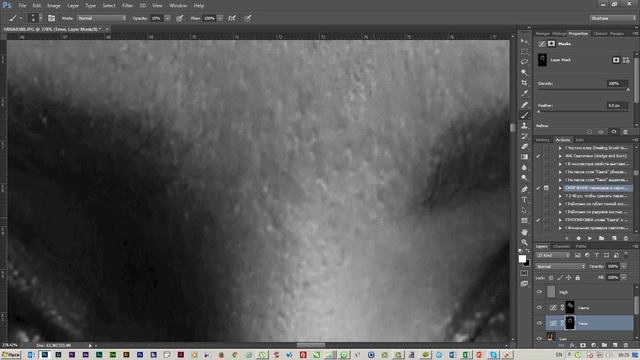Viewport: 640px width, 360px height.
Task: Delete action via Actions trash icon
Action: pos(625,238)
